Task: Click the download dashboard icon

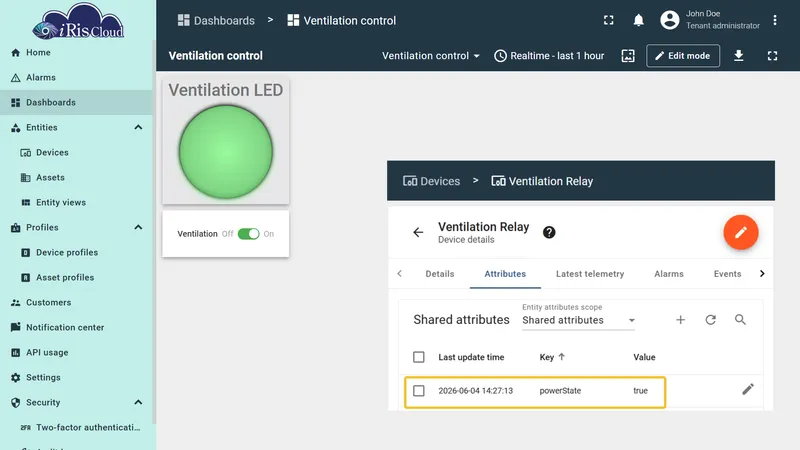Action: (738, 56)
